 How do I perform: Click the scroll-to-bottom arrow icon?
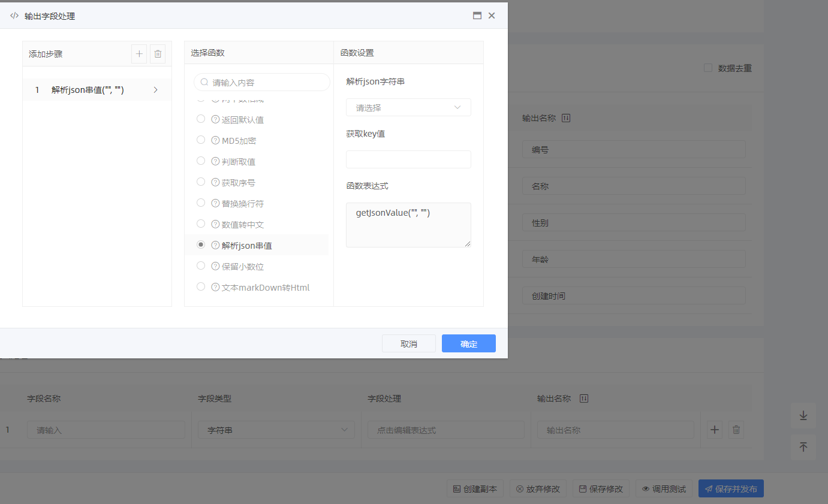(x=803, y=416)
